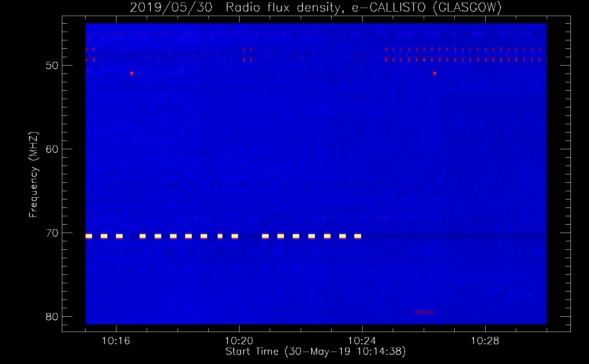This screenshot has width=589, height=364.
Task: Click the '80' frequency tick label
Action: pos(52,317)
